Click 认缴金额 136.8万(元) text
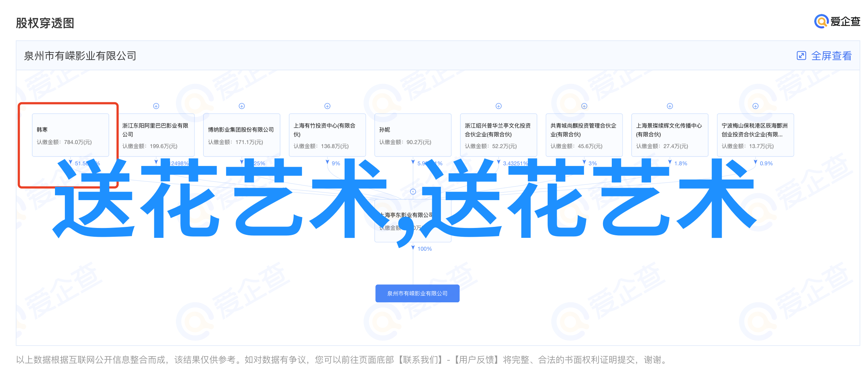The image size is (868, 376). pos(321,146)
